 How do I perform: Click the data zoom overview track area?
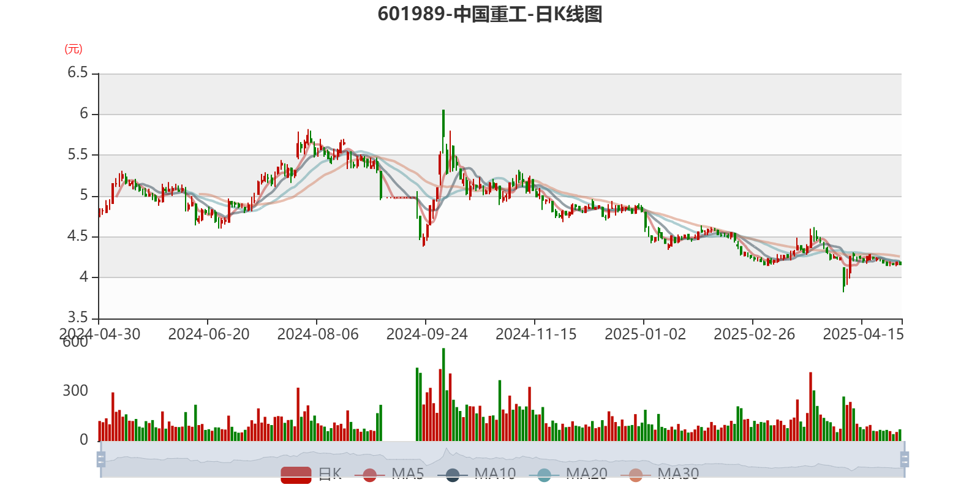click(x=502, y=459)
